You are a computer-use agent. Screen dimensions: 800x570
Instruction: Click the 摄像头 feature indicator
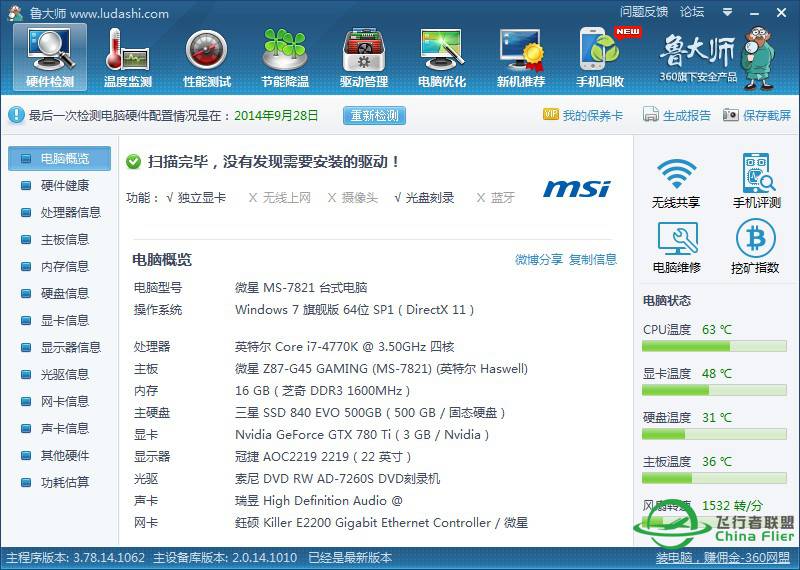353,197
